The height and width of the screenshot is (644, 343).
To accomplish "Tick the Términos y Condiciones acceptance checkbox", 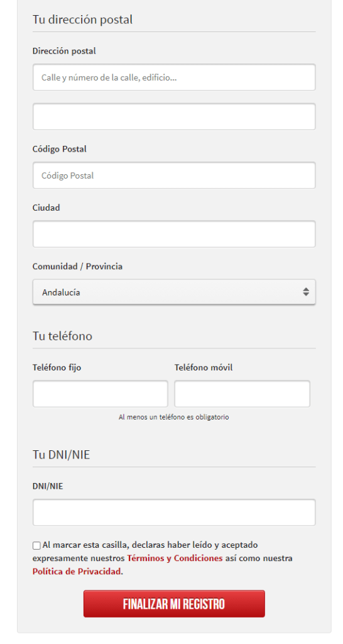I will 36,545.
